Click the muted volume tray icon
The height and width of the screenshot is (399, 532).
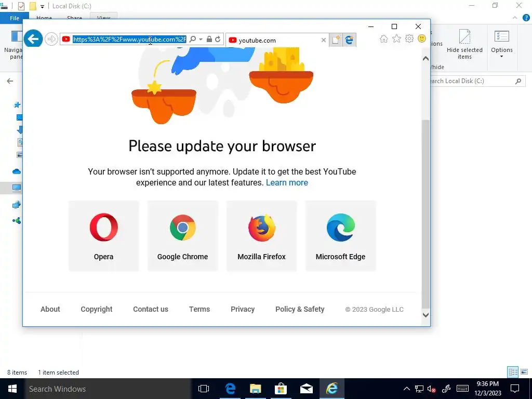(432, 389)
